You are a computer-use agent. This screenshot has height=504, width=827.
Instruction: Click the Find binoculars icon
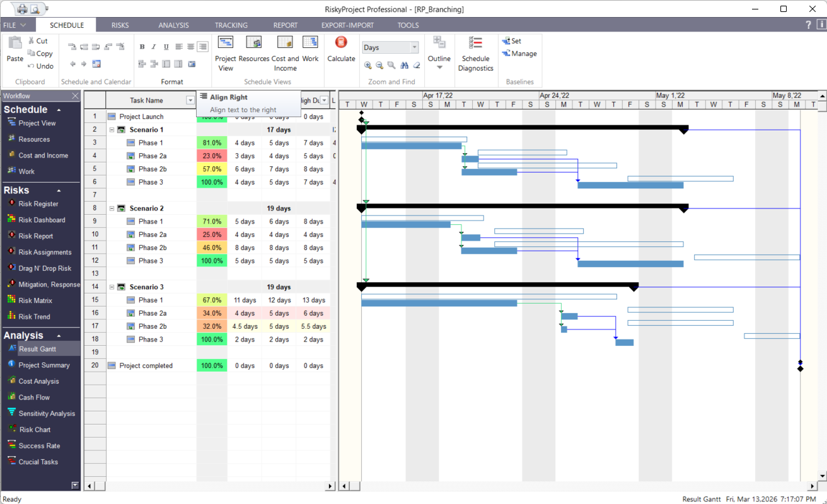[x=403, y=65]
